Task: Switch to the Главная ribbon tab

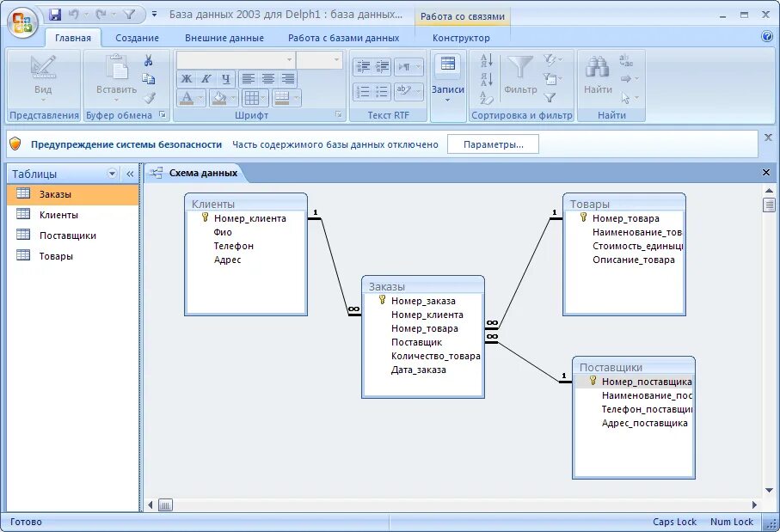Action: (x=73, y=38)
